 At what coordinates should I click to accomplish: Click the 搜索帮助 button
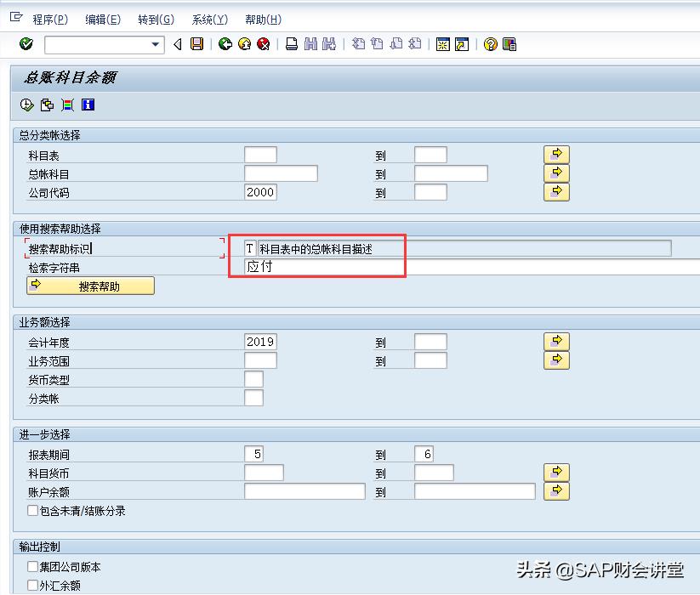click(x=89, y=286)
